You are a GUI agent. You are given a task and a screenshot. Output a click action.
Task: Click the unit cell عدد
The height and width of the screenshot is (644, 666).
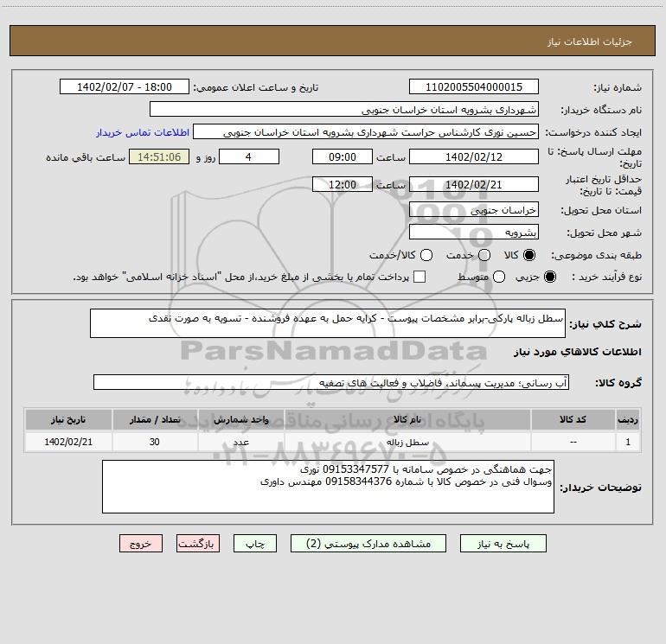coord(240,442)
